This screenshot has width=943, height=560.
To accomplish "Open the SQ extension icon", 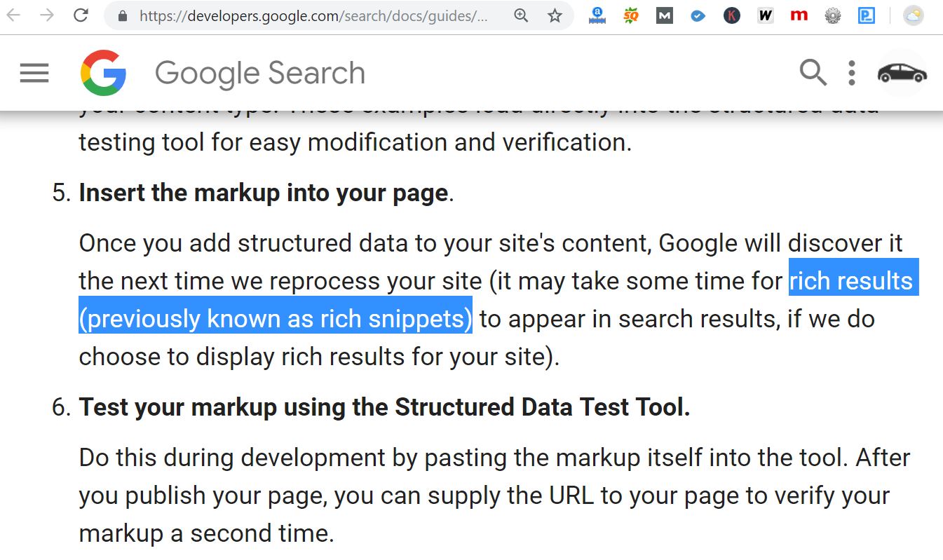I will click(631, 15).
